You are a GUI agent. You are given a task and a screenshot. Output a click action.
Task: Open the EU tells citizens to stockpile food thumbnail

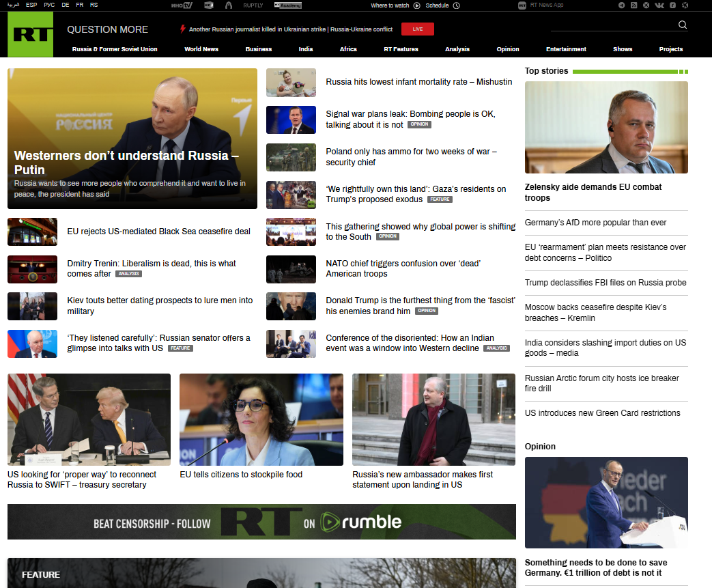point(261,419)
